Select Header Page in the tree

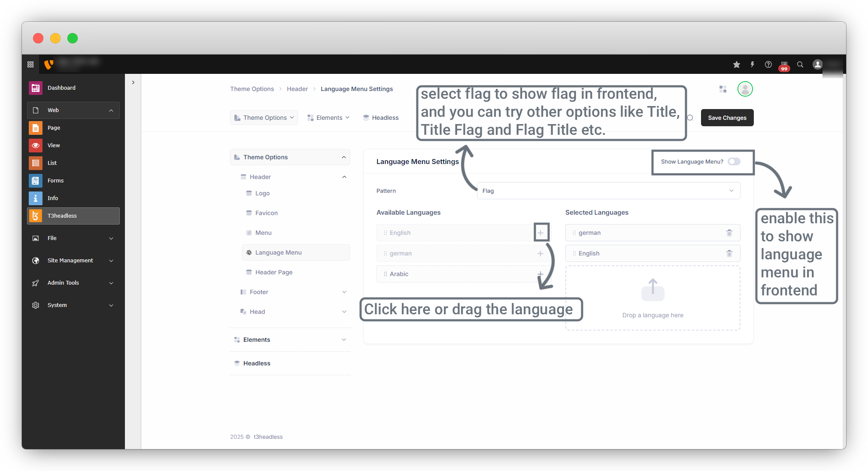pyautogui.click(x=274, y=272)
